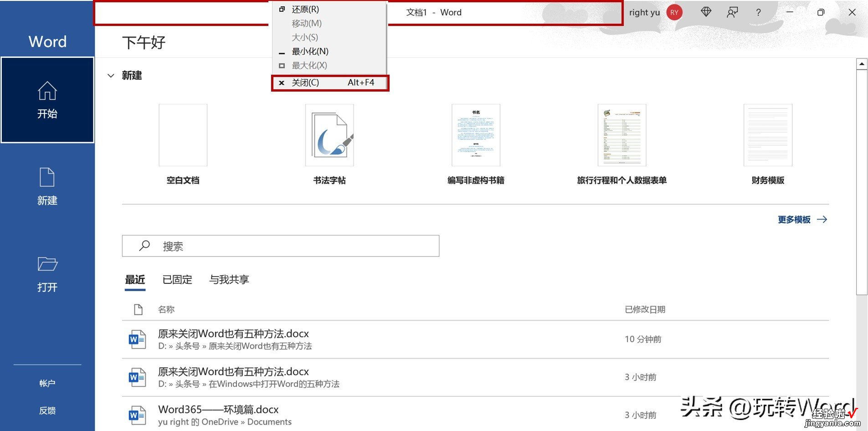Screen dimensions: 868x431
Task: Switch to the 最近 tab
Action: pos(135,280)
